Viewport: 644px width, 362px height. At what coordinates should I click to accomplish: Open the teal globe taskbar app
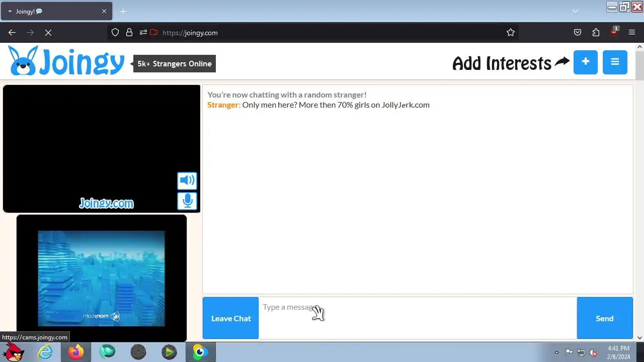[107, 352]
